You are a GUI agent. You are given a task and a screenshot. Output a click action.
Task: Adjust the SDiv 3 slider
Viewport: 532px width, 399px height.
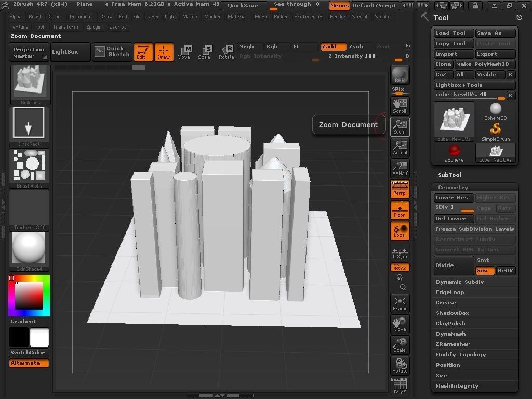[454, 208]
